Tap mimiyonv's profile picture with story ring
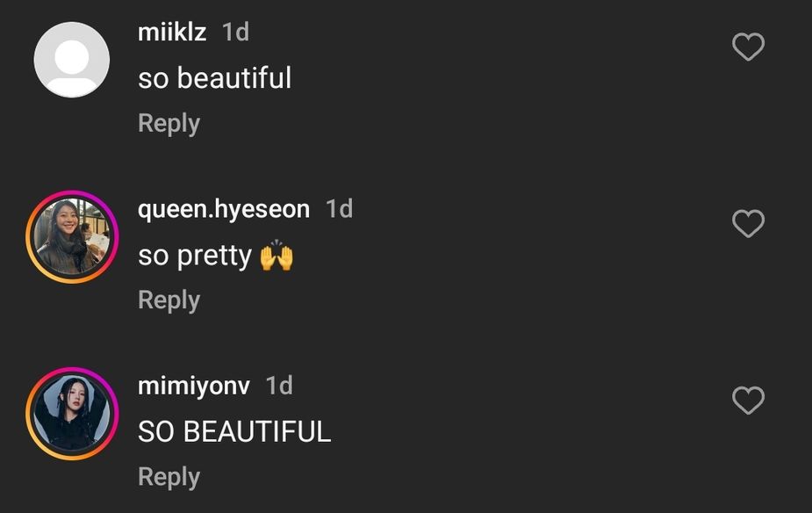This screenshot has height=513, width=812. tap(72, 414)
